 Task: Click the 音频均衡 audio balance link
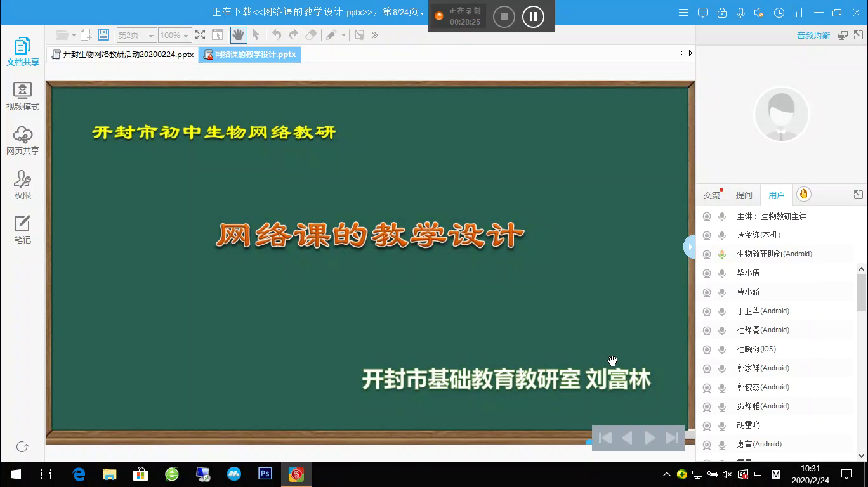pyautogui.click(x=813, y=36)
